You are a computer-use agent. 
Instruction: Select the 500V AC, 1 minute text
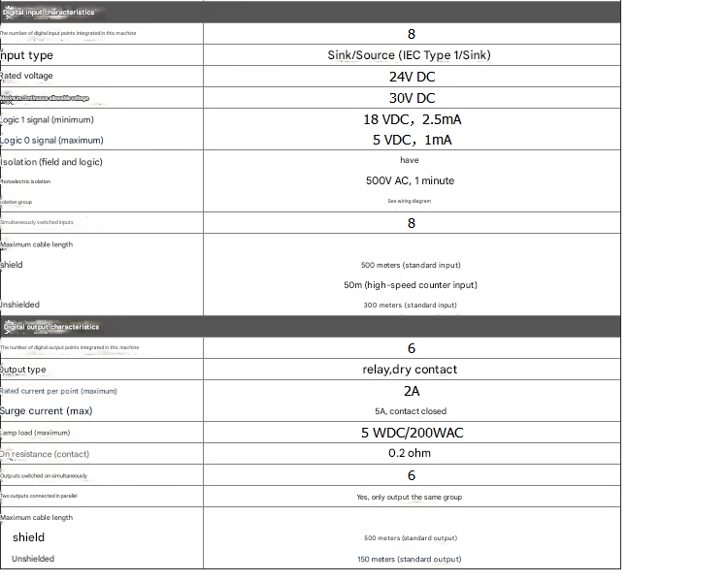pos(410,180)
